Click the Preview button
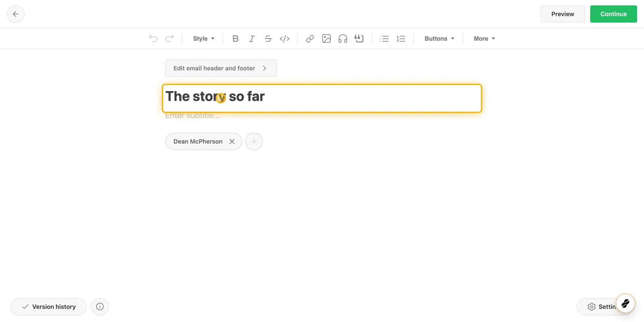This screenshot has height=322, width=644. pos(563,14)
